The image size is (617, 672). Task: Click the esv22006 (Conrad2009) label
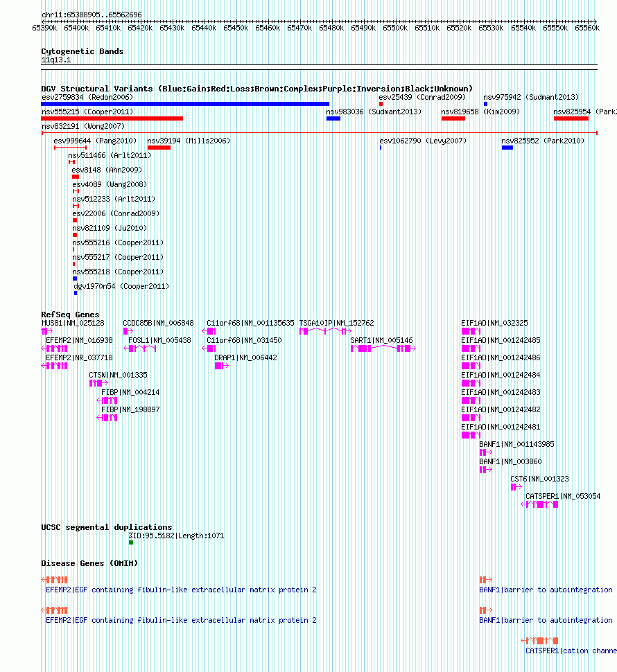[116, 214]
